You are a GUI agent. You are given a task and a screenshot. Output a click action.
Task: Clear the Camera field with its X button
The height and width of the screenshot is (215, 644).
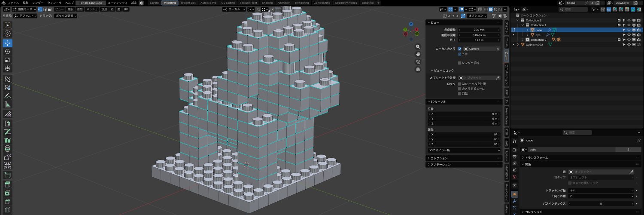[498, 49]
